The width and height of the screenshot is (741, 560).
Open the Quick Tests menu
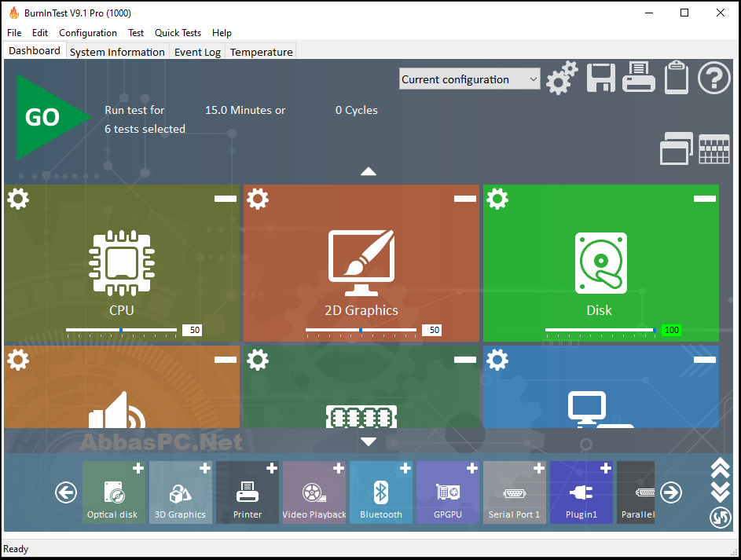(178, 32)
